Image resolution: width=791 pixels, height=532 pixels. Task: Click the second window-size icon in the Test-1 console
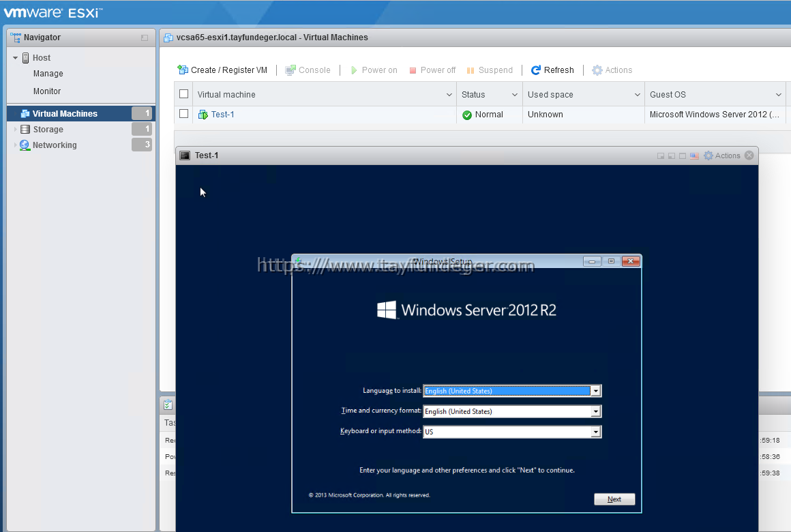672,156
